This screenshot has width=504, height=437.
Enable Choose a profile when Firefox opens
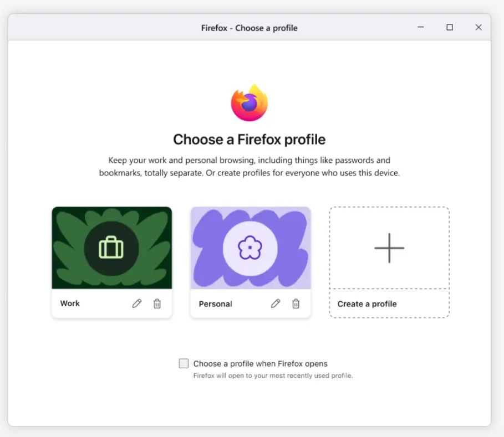[x=184, y=363]
